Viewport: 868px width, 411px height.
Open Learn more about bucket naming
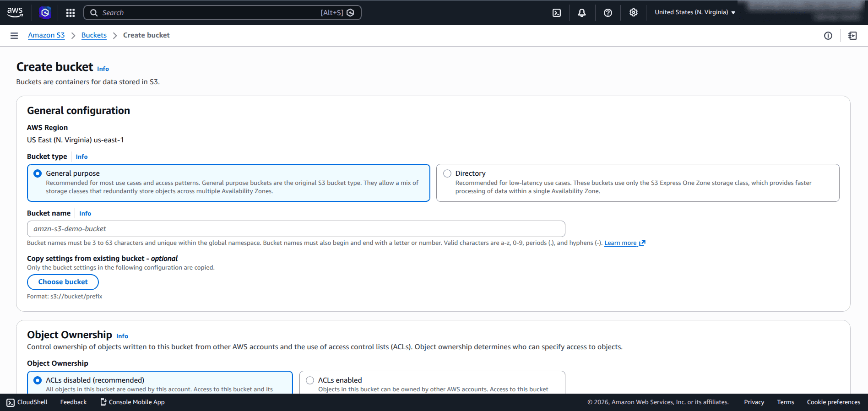(620, 243)
